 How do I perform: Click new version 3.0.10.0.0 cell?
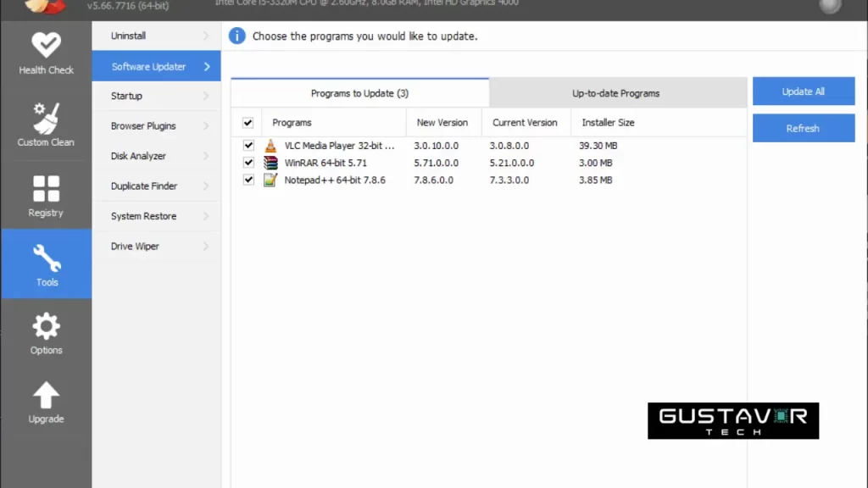437,146
